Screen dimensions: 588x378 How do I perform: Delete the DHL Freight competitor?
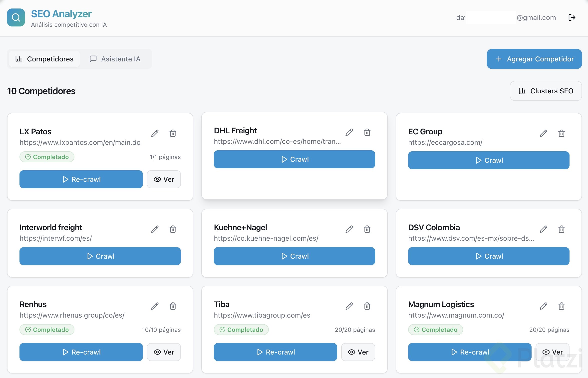click(367, 132)
